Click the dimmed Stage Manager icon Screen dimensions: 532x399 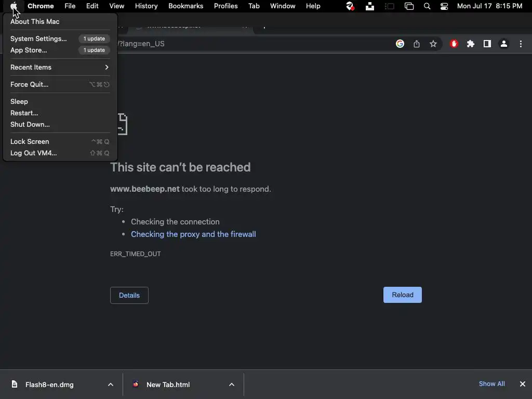[390, 6]
